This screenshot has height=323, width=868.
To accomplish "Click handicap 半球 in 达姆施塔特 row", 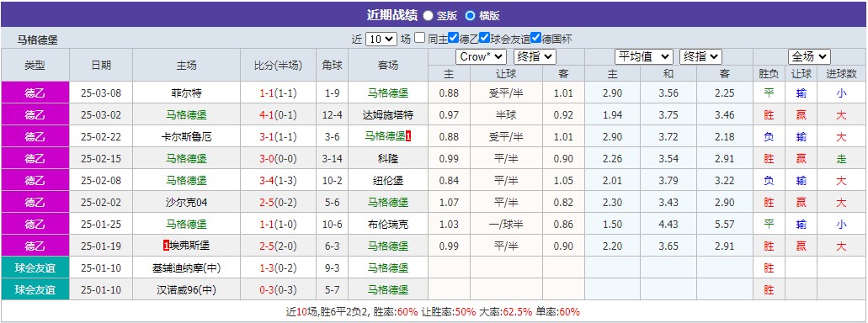I will click(x=505, y=115).
